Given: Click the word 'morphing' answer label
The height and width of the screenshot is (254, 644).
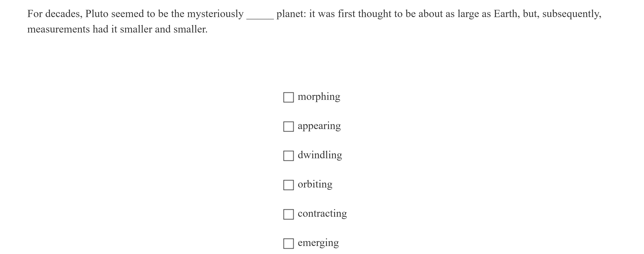Looking at the screenshot, I should coord(319,97).
